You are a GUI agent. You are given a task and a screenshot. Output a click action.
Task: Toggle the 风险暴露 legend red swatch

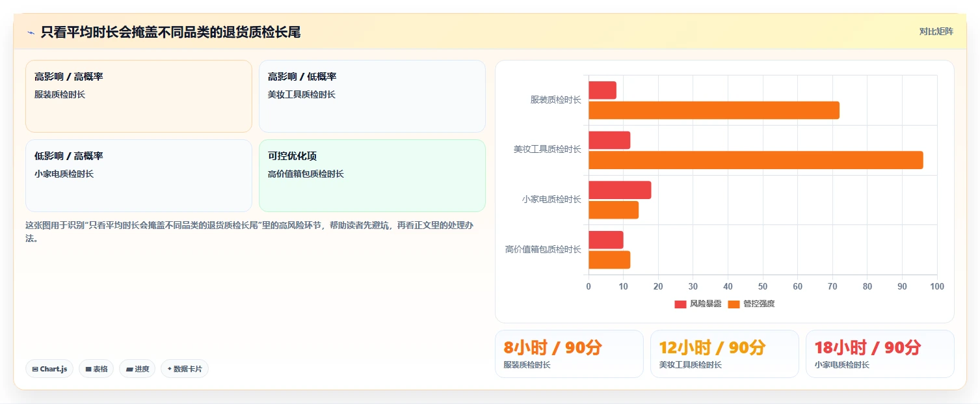click(x=680, y=304)
